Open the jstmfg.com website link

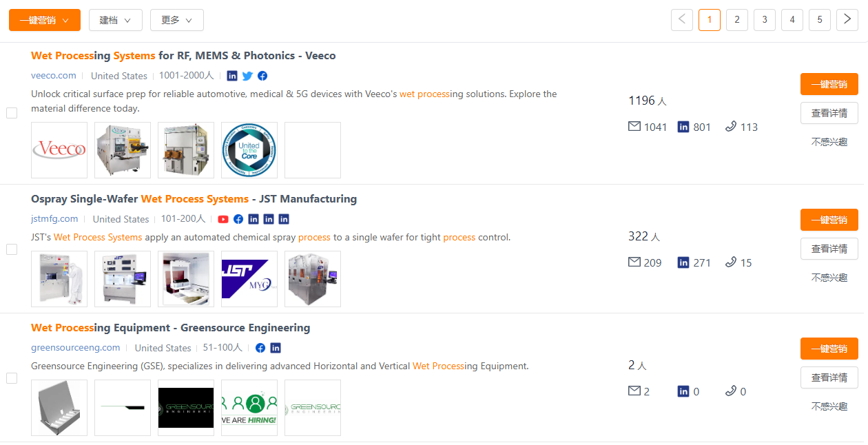tap(54, 219)
